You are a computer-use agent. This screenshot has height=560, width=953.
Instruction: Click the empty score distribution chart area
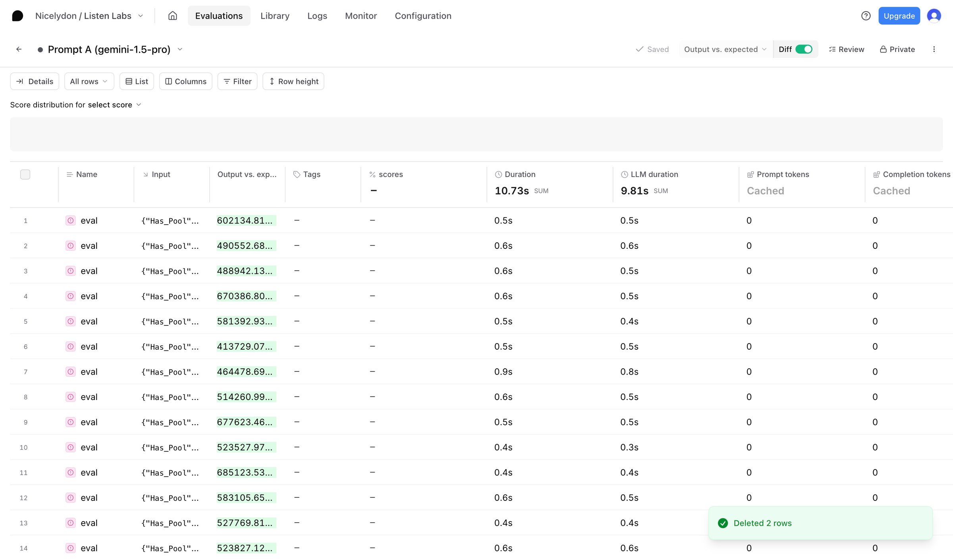click(x=476, y=134)
